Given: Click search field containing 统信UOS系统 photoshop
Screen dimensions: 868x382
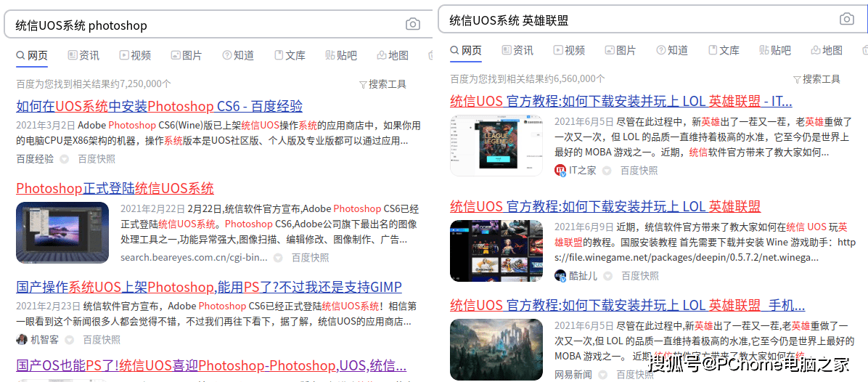Looking at the screenshot, I should [217, 25].
